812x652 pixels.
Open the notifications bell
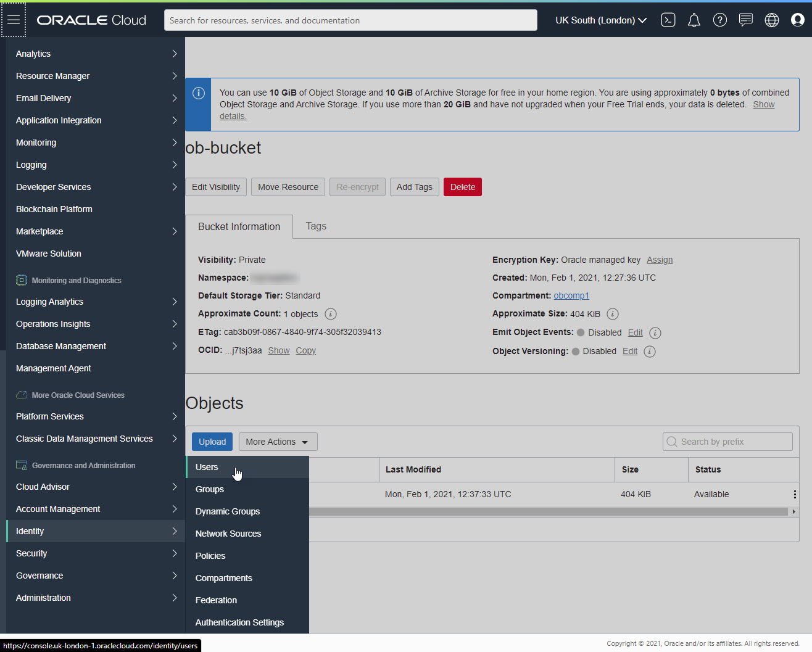click(694, 20)
